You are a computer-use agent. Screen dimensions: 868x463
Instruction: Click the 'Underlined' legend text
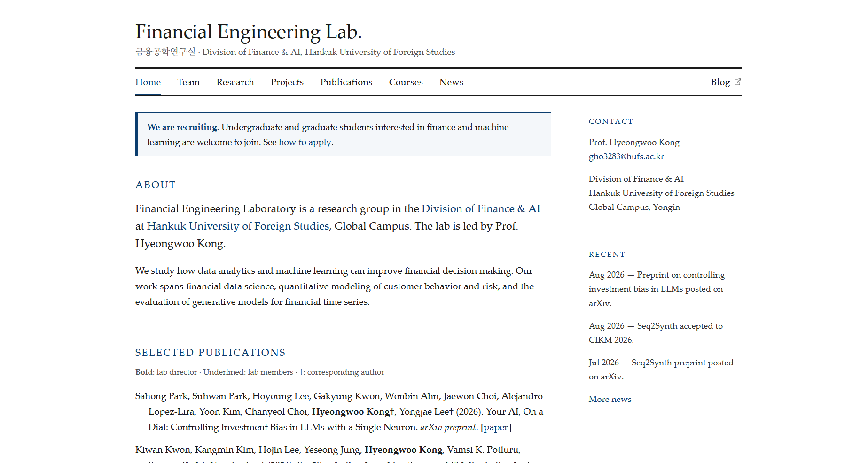pos(223,372)
